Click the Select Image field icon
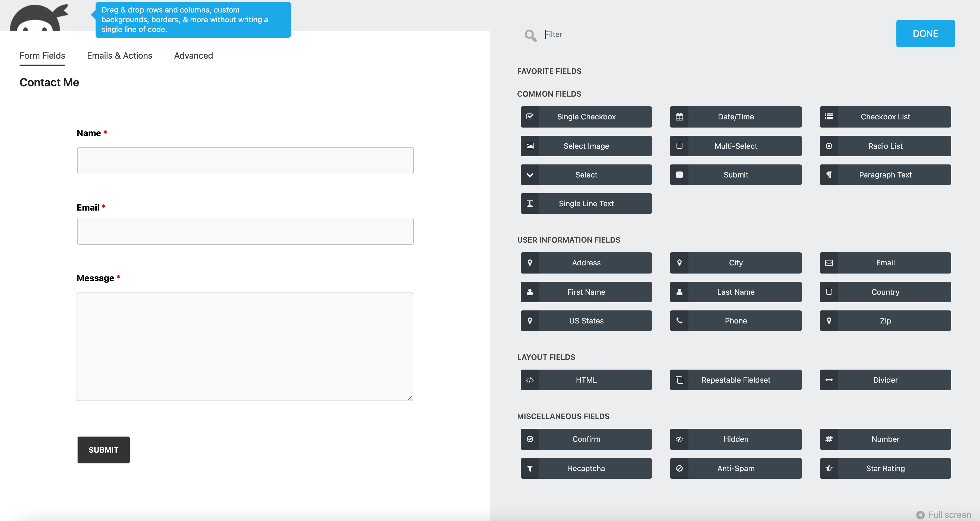980x521 pixels. click(530, 145)
